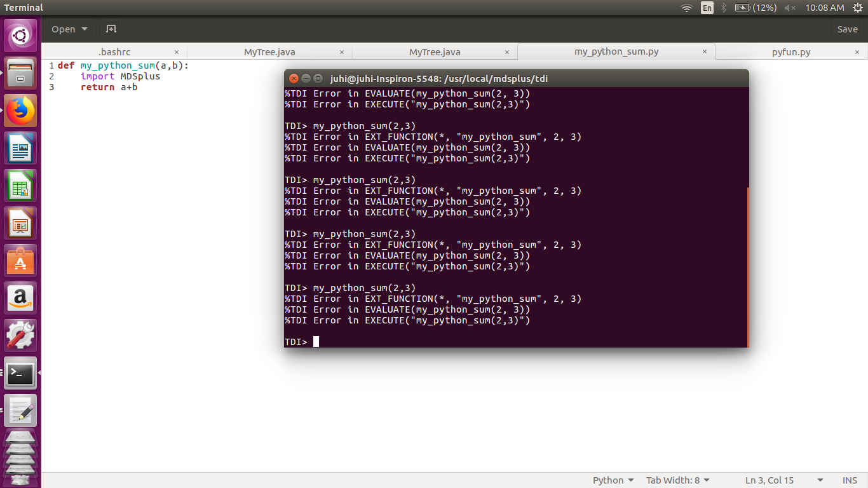
Task: Close the my_python_sum.py tab
Action: pyautogui.click(x=704, y=51)
